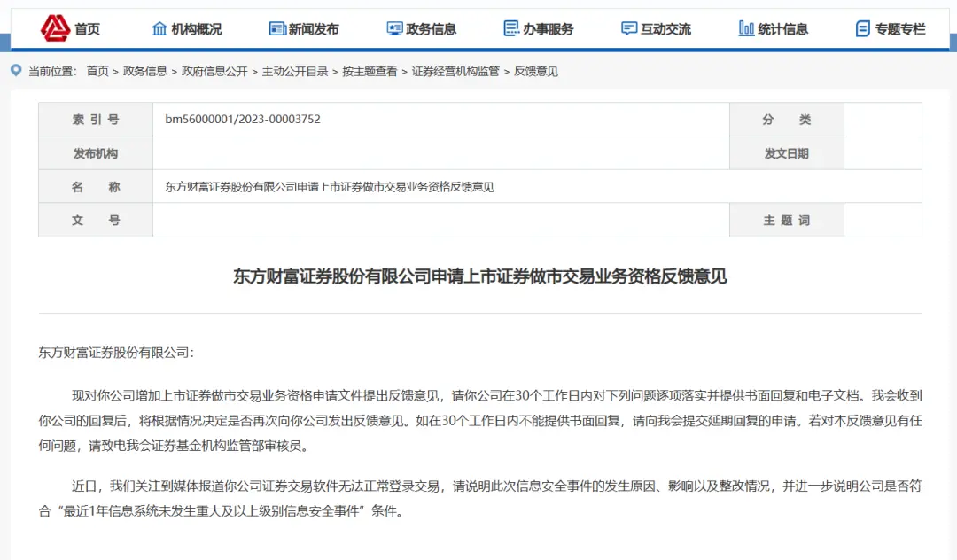The image size is (957, 560).
Task: Click the red CSRC logo icon
Action: tap(55, 28)
